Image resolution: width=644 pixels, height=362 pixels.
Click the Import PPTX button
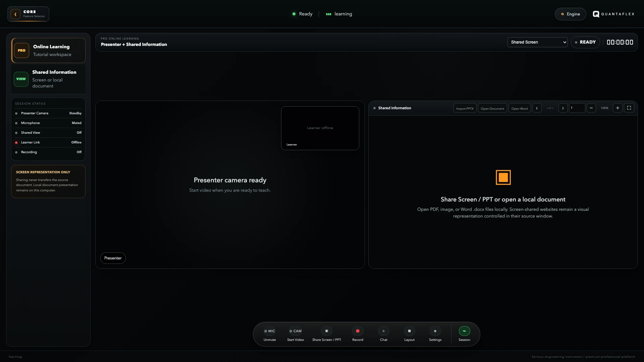(465, 108)
